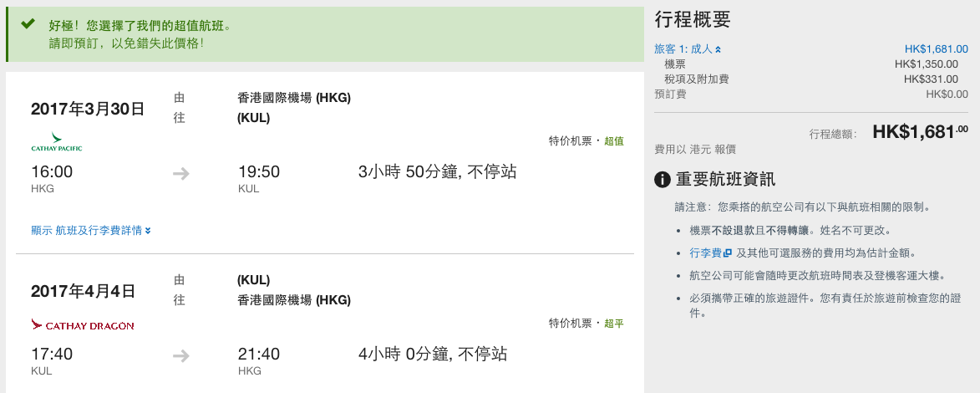Click the arrow between 16:00 and 19:50
980x393 pixels.
click(x=181, y=173)
